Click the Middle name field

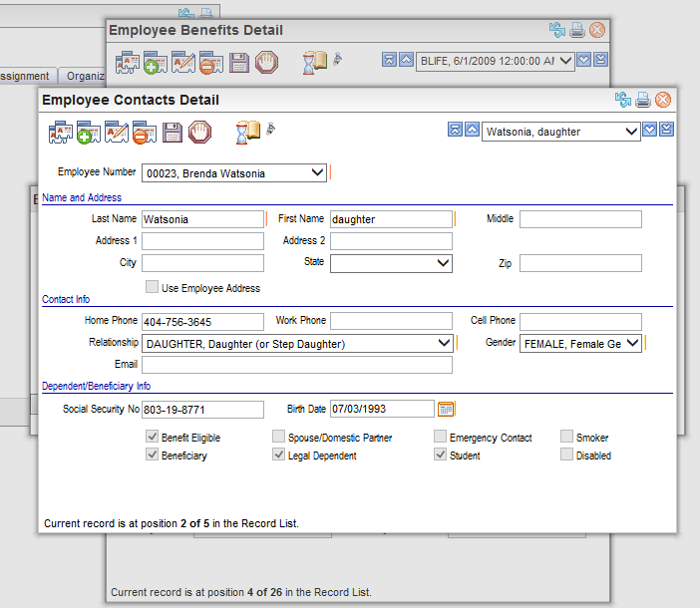coord(580,219)
